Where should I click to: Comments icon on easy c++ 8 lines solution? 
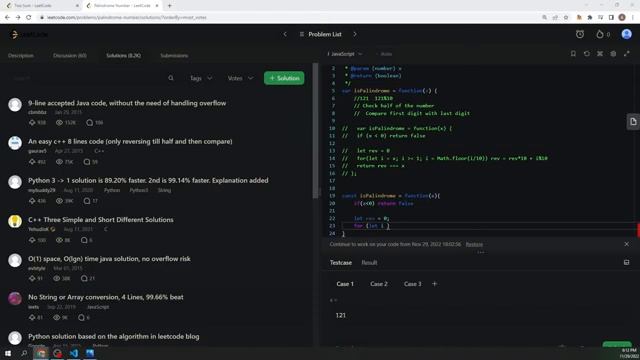[87, 162]
